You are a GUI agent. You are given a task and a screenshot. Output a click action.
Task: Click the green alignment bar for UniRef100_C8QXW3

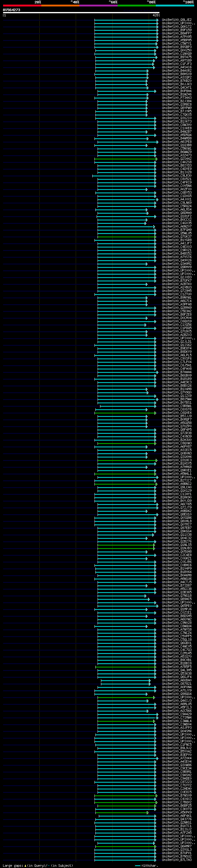point(127,443)
